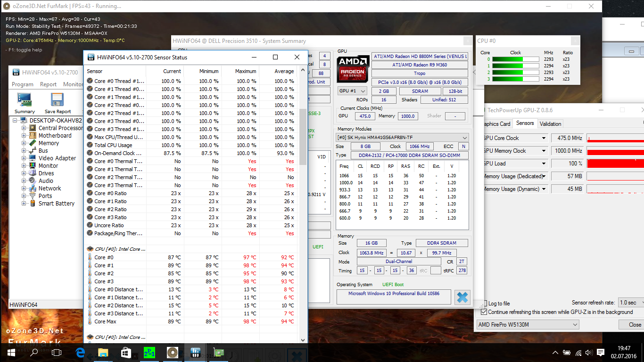Image resolution: width=644 pixels, height=362 pixels.
Task: Select the Bus icon in the tree
Action: click(x=33, y=151)
